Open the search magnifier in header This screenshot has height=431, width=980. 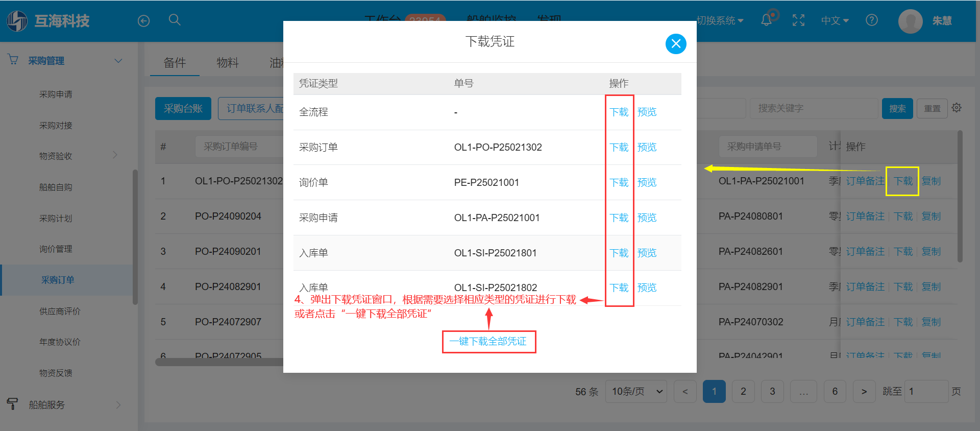click(175, 20)
